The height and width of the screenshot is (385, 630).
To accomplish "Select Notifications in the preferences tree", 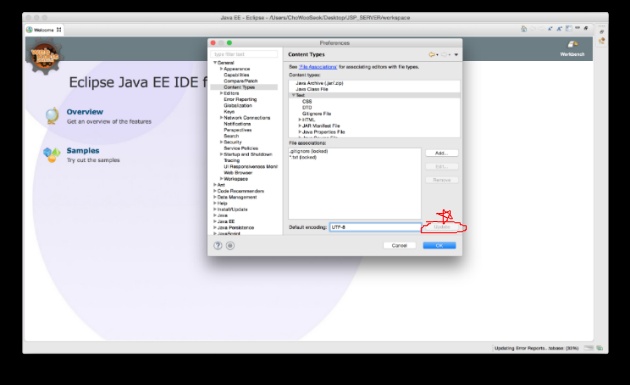I will pyautogui.click(x=237, y=124).
